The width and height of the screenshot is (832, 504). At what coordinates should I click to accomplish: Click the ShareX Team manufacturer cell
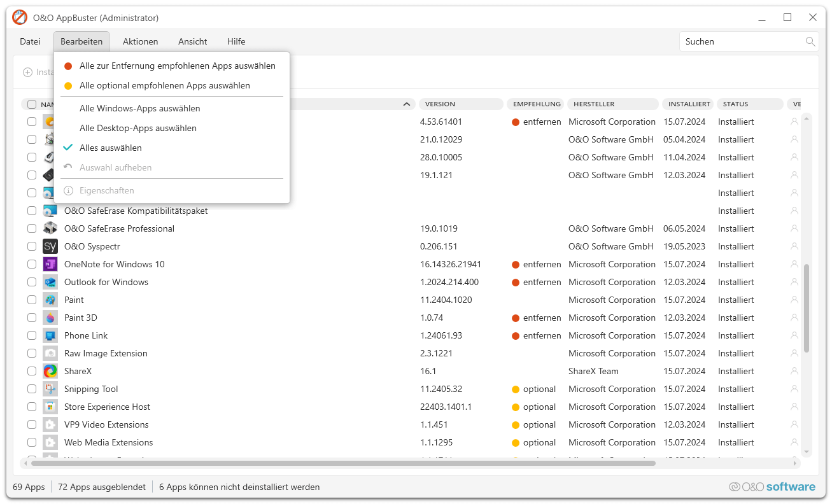[593, 371]
